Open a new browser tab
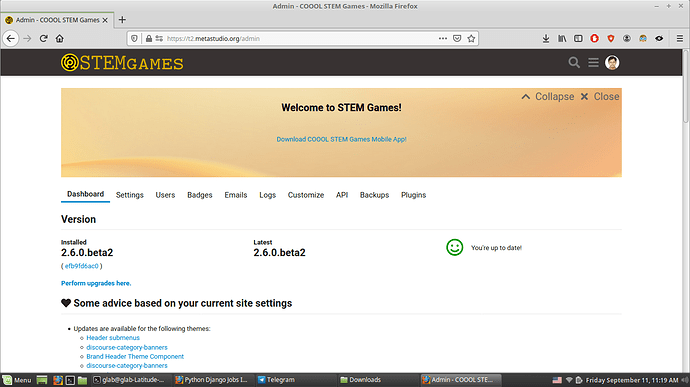The width and height of the screenshot is (690, 387). tap(122, 20)
